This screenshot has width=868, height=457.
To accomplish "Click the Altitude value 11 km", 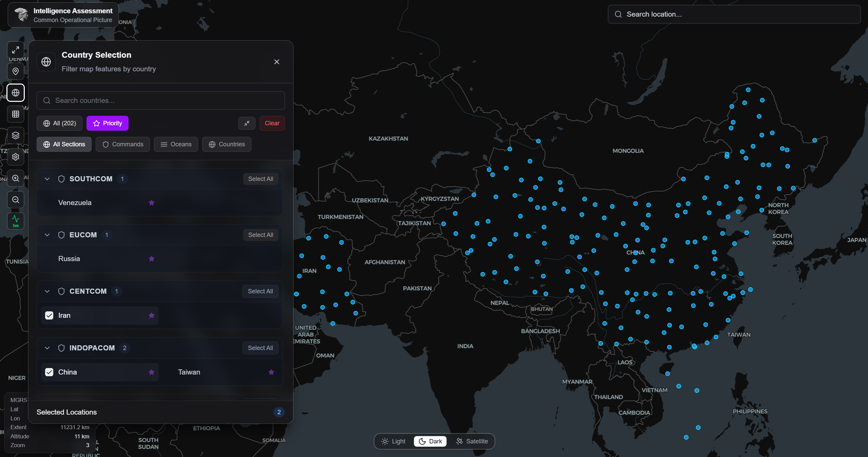I will point(82,437).
